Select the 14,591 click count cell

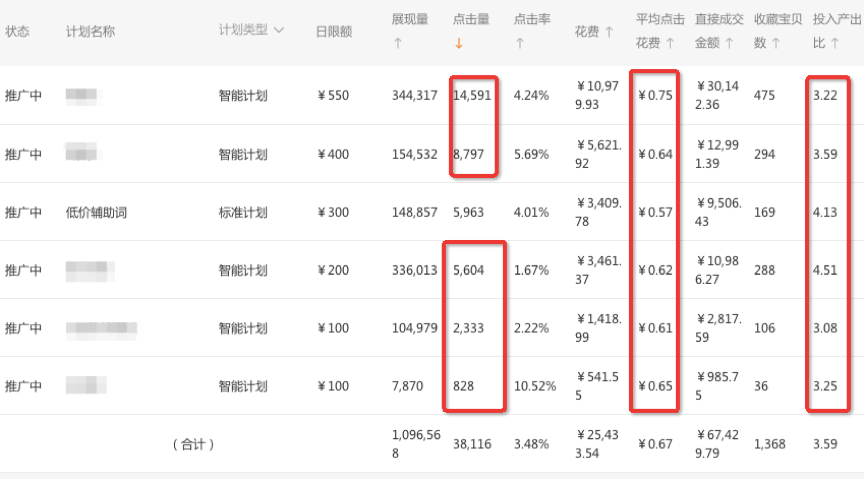(x=472, y=96)
